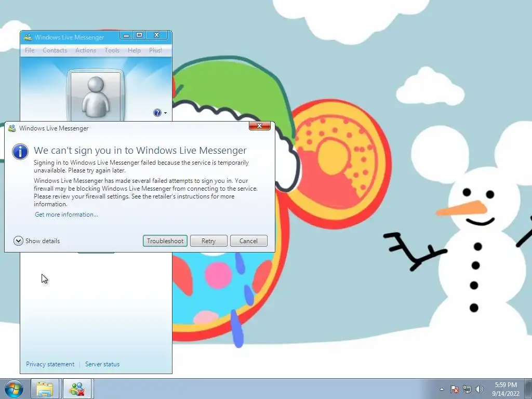This screenshot has height=399, width=532.
Task: Click the user display picture avatar
Action: (x=96, y=97)
